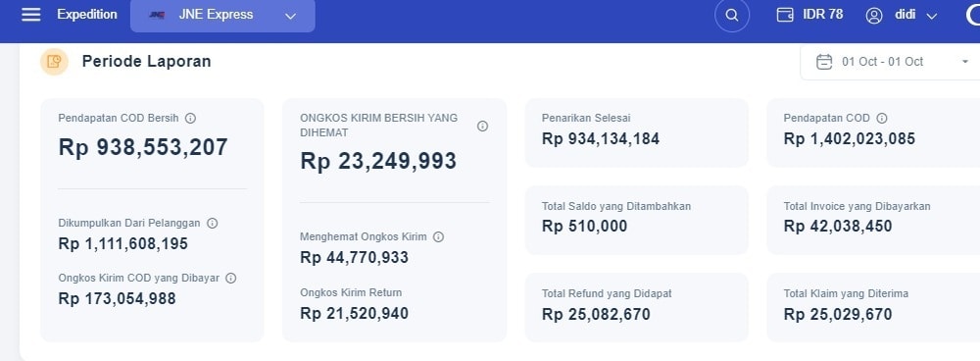Open the Penarikan Selesai card
The width and height of the screenshot is (980, 361).
pos(636,132)
